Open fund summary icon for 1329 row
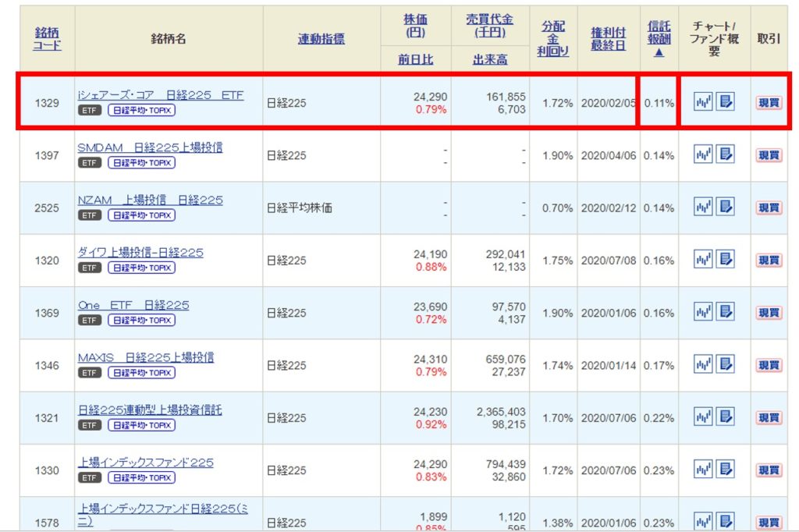 coord(725,102)
